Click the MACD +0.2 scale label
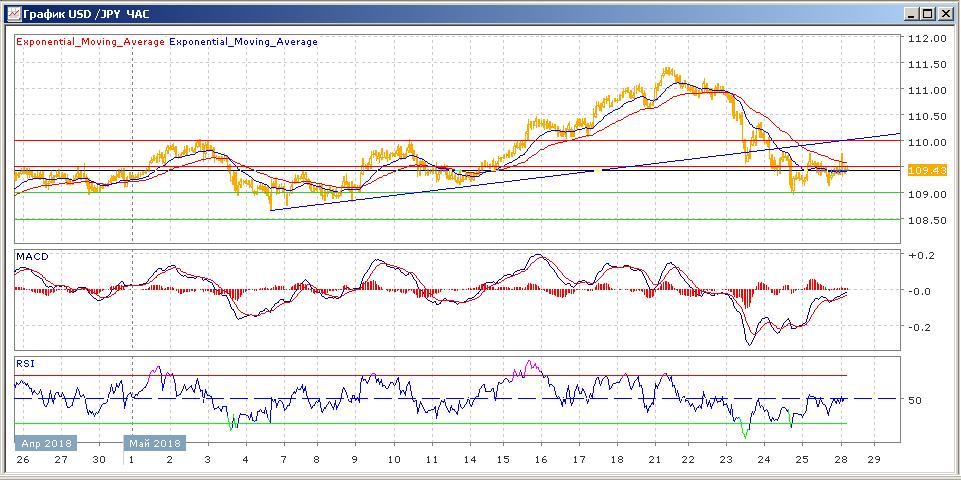 [x=918, y=256]
